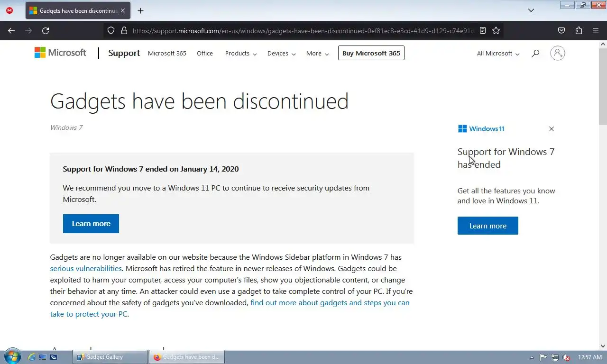Click the network status tray icon
Screen dimensions: 607x364
(x=554, y=357)
